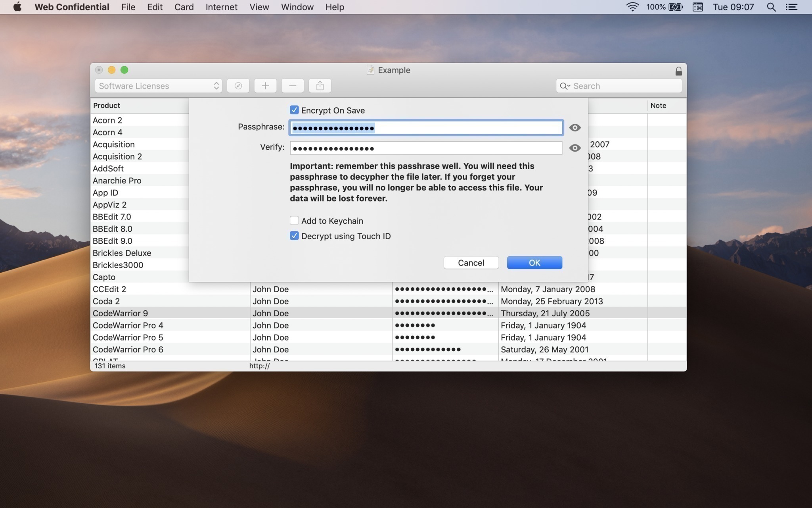812x508 pixels.
Task: Select the App ID row
Action: coord(140,192)
